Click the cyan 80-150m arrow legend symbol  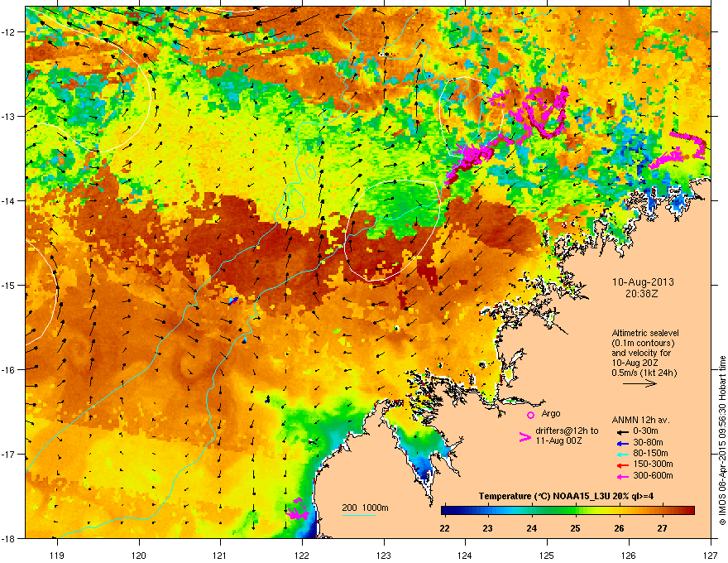[623, 454]
